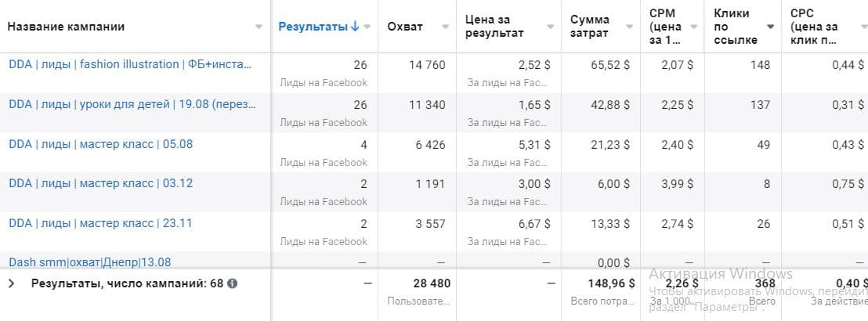Click the info icon next to campaign count 68

coord(232,283)
